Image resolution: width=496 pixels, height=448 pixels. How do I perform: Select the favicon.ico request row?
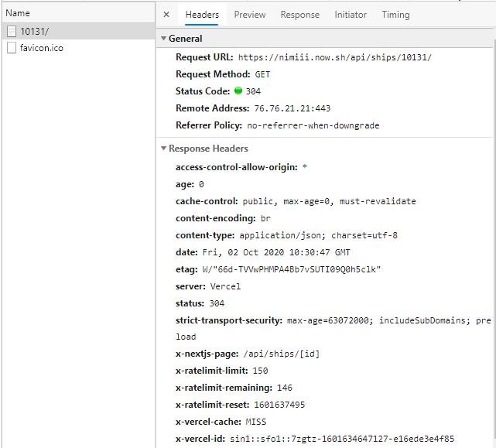coord(78,48)
